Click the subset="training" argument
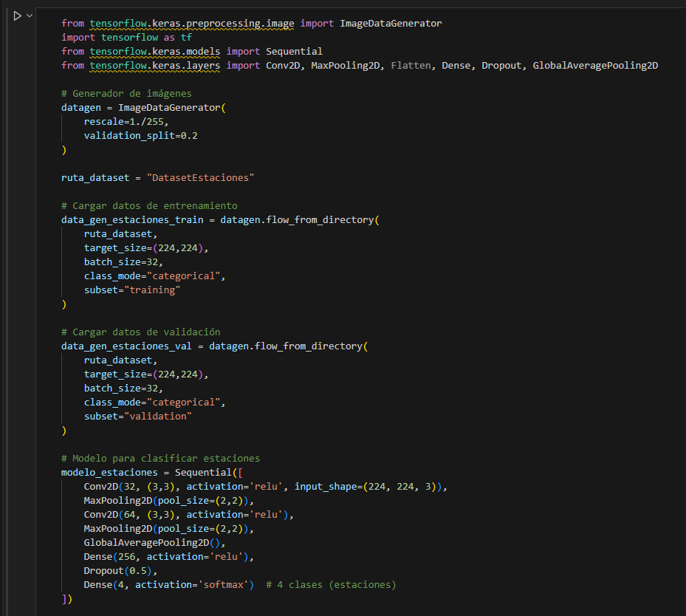Viewport: 686px width, 616px height. [132, 290]
